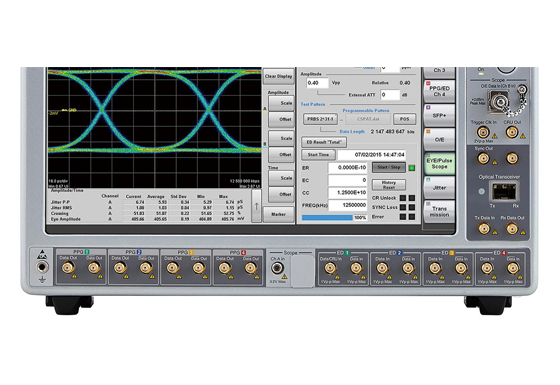Open the Jitter module tab
Image resolution: width=560 pixels, height=385 pixels.
coord(439,188)
